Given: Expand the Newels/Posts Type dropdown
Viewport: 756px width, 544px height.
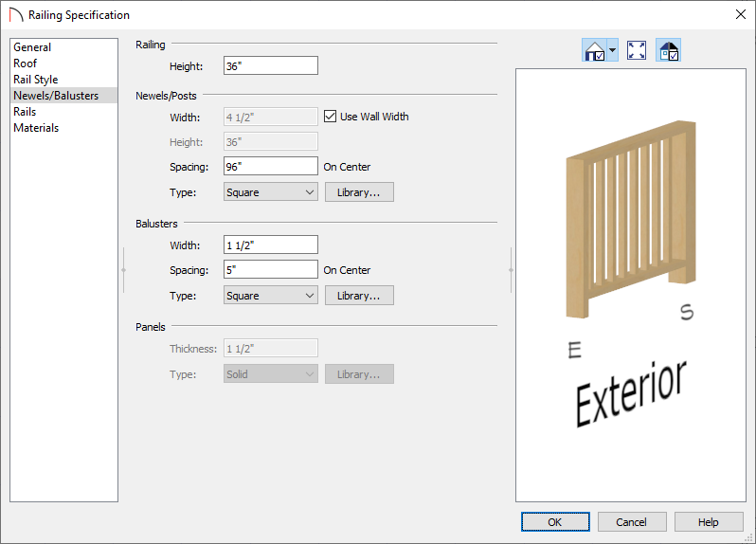Looking at the screenshot, I should [271, 192].
